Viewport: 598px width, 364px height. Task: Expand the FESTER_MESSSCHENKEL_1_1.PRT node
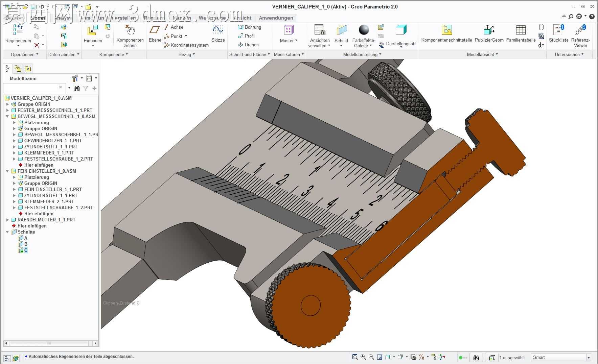tap(7, 110)
